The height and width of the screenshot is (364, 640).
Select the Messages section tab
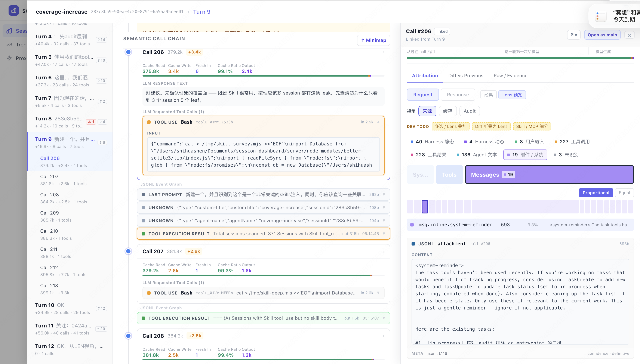[x=549, y=175]
